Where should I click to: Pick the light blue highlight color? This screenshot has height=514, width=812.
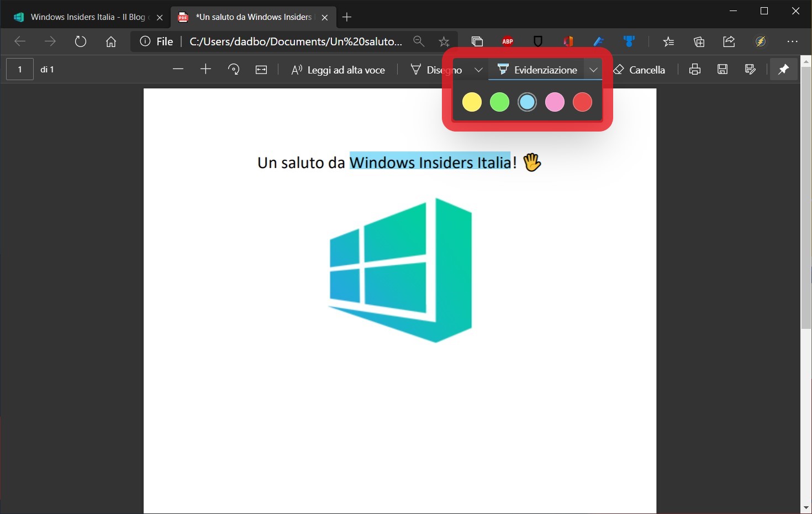click(x=527, y=102)
